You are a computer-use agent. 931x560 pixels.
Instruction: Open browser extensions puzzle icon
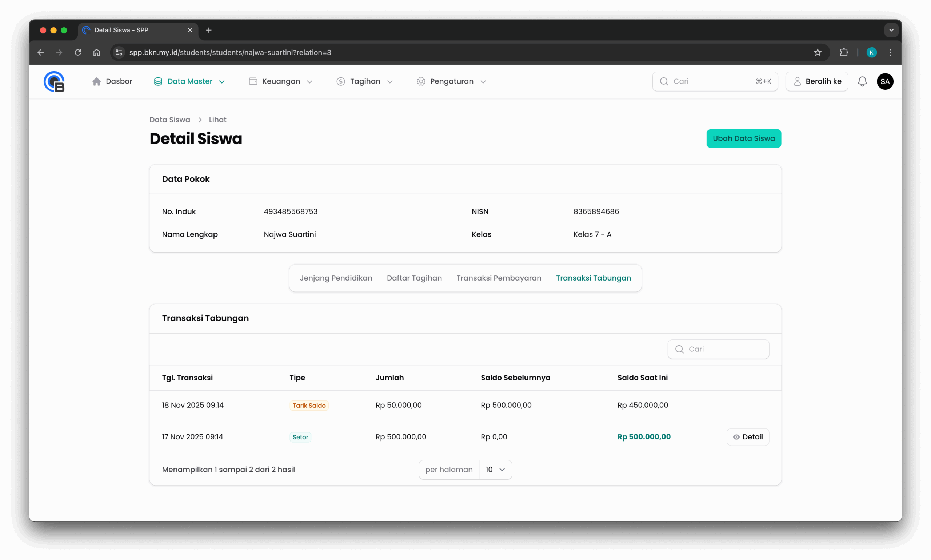point(844,52)
